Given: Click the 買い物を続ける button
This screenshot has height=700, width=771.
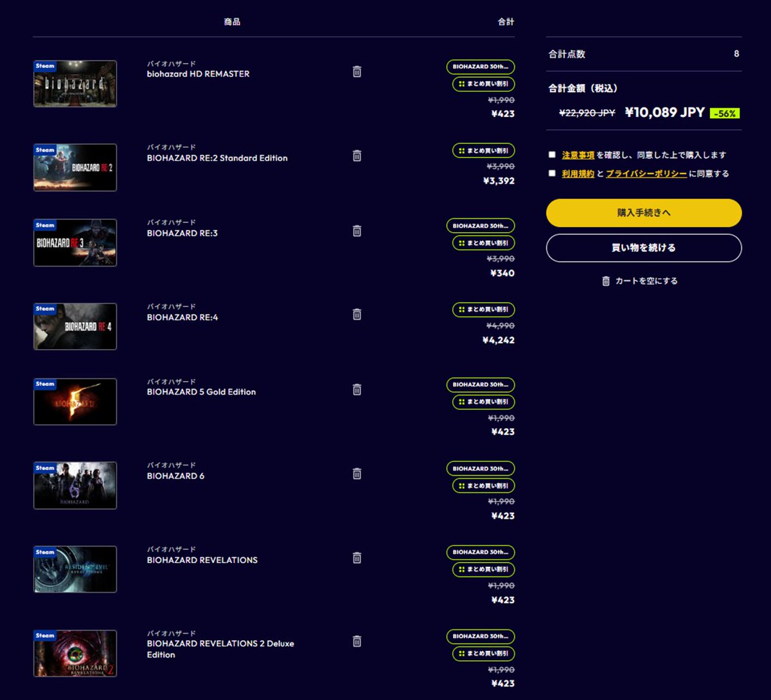Looking at the screenshot, I should click(x=644, y=248).
